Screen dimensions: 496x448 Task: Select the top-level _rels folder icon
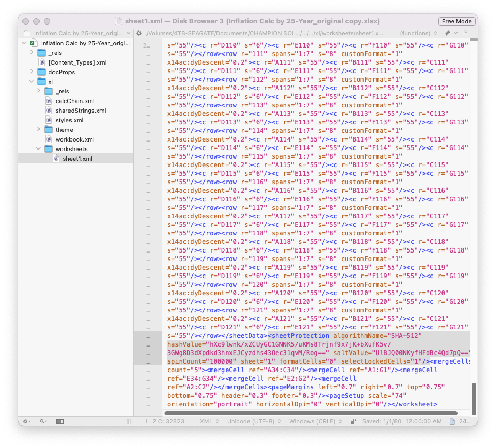42,53
